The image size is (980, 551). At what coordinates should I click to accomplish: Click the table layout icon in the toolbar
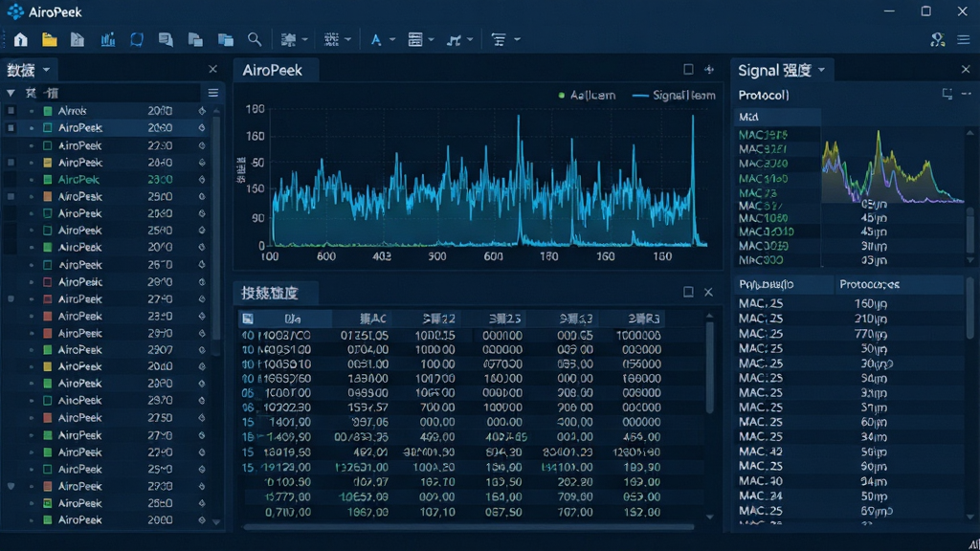point(415,40)
